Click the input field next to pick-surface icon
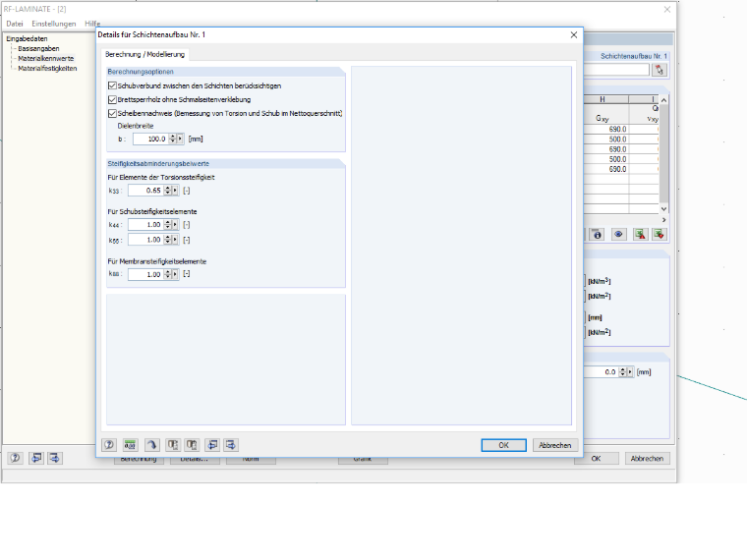Viewport: 747px width, 560px height. coord(616,70)
